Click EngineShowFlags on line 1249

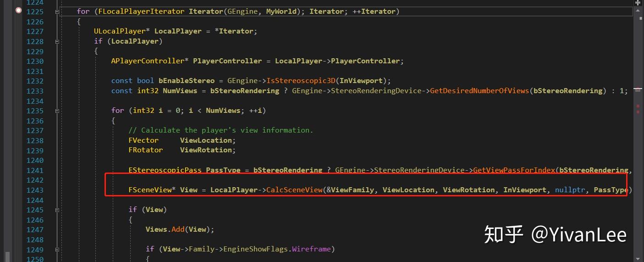(x=256, y=249)
